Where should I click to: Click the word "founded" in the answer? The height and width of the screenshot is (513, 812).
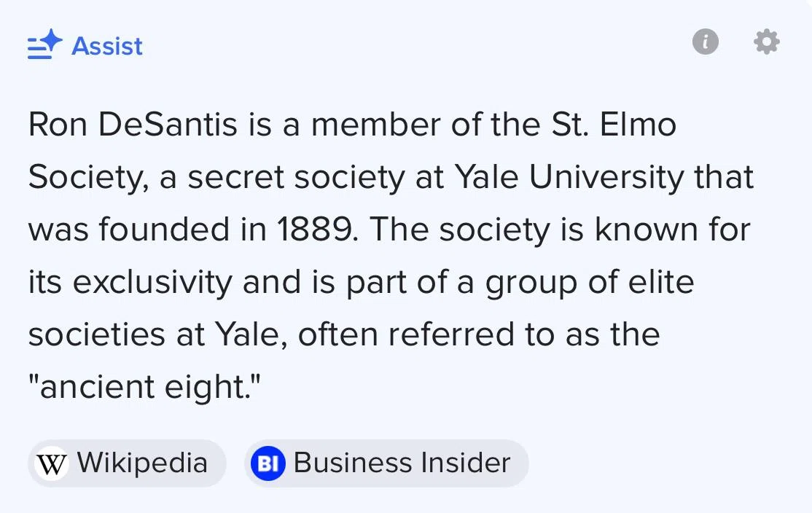[164, 230]
